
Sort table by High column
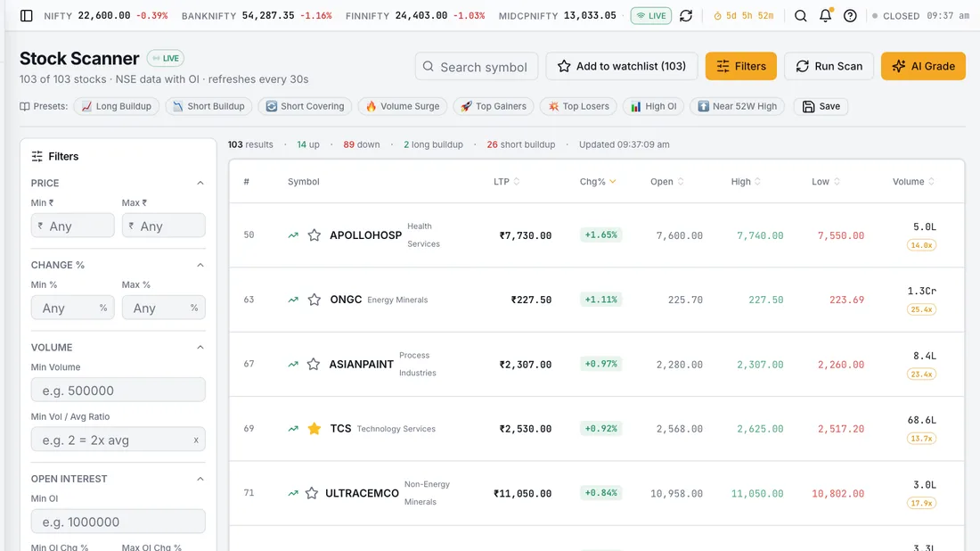click(x=746, y=181)
